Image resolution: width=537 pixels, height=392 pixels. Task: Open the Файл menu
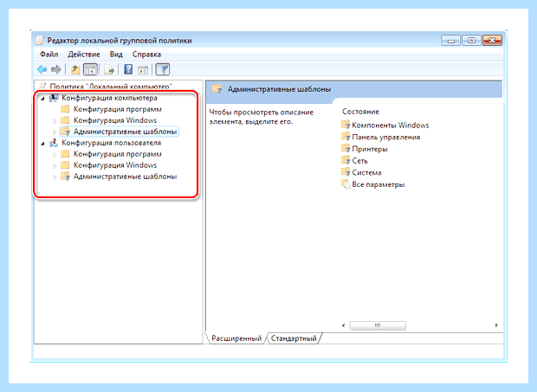(49, 55)
